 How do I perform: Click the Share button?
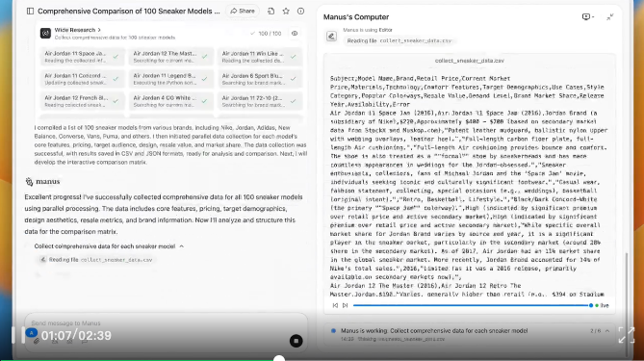coord(243,12)
